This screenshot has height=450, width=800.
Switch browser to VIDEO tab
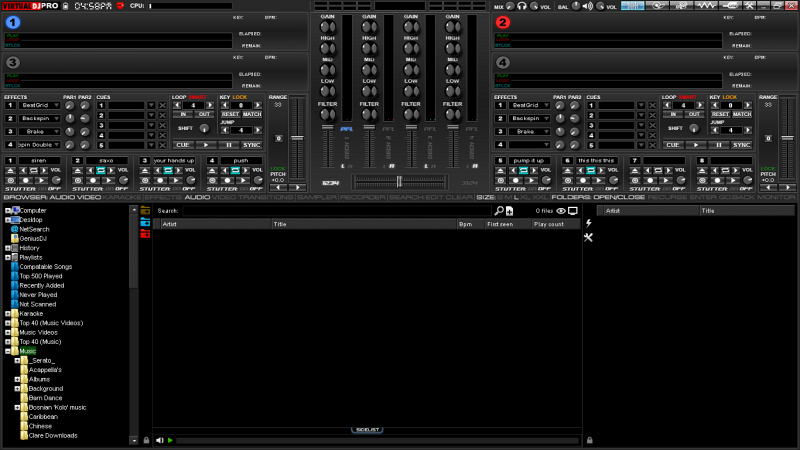point(89,197)
